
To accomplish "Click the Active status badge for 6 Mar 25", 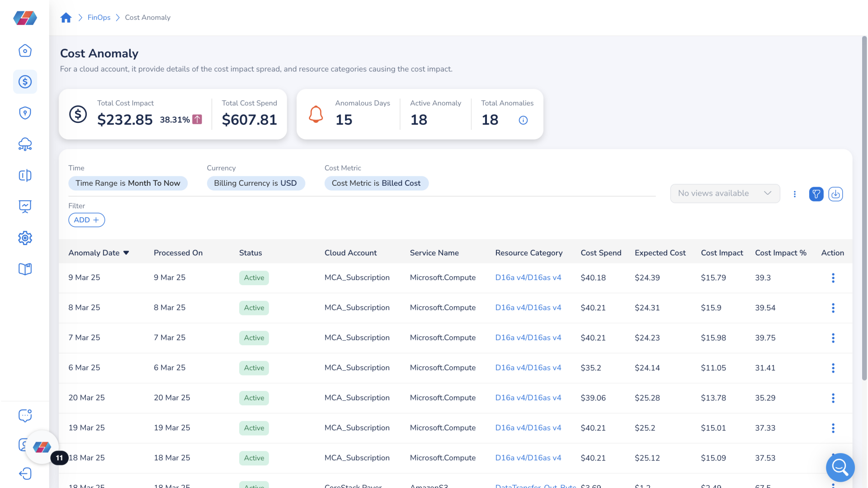I will tap(254, 368).
